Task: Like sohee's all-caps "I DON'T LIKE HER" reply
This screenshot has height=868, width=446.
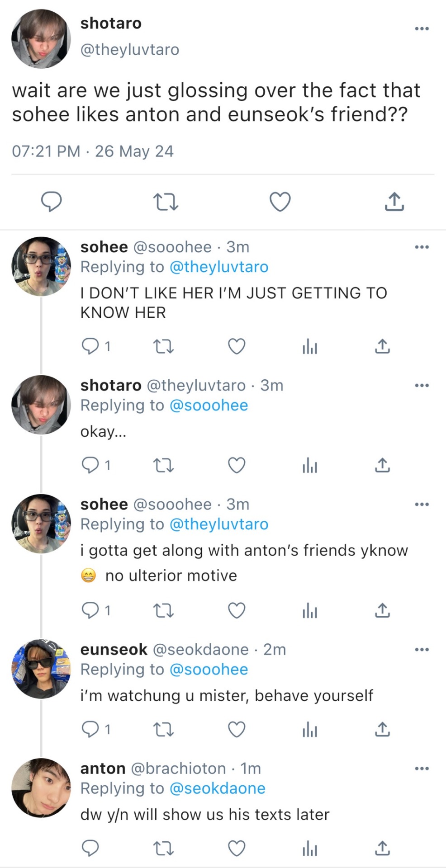Action: click(236, 347)
